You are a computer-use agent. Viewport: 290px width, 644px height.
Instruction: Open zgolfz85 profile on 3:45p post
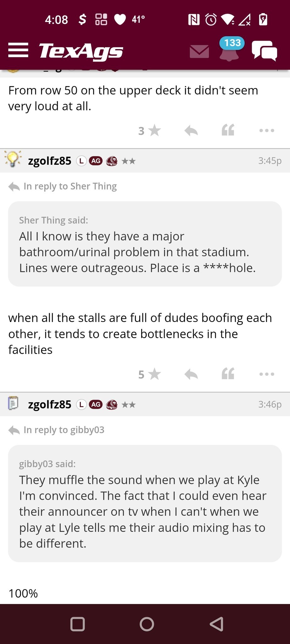pyautogui.click(x=50, y=161)
